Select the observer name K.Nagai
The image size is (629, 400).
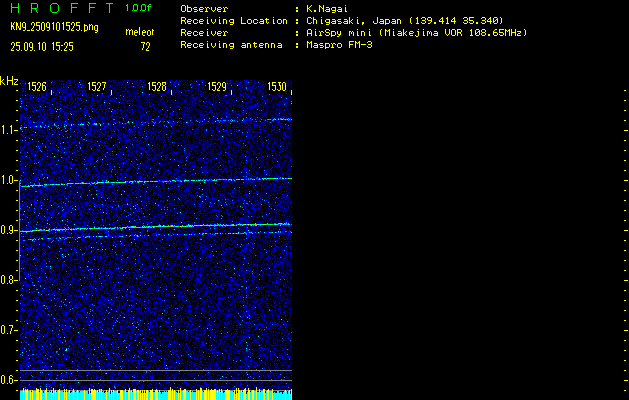pos(327,9)
